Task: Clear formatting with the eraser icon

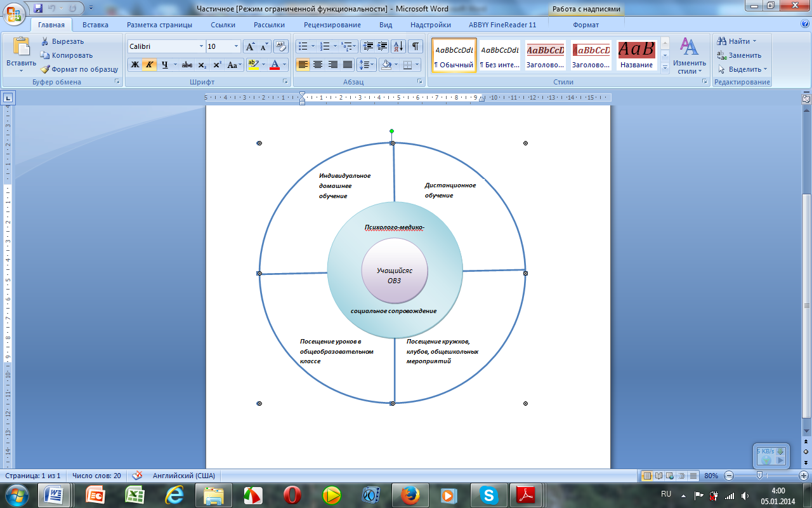Action: [282, 46]
